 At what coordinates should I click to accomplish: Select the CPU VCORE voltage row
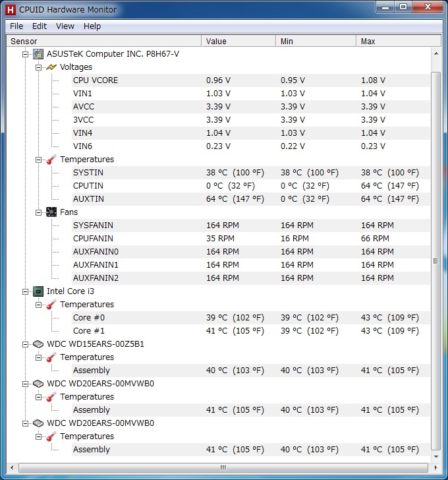[x=251, y=80]
